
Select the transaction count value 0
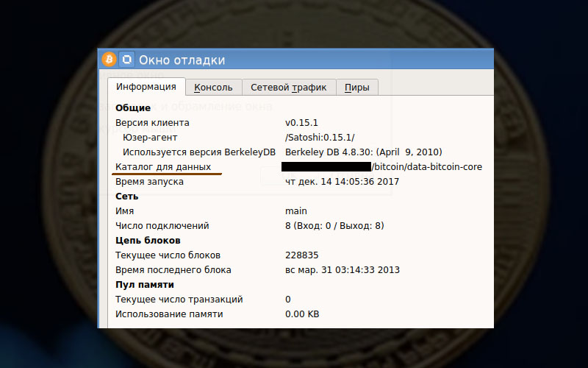[288, 300]
